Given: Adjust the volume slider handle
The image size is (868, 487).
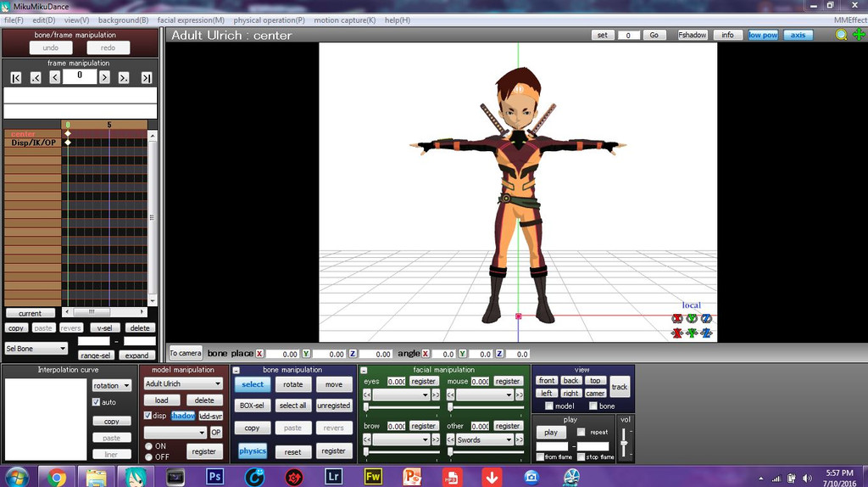Looking at the screenshot, I should coord(625,445).
